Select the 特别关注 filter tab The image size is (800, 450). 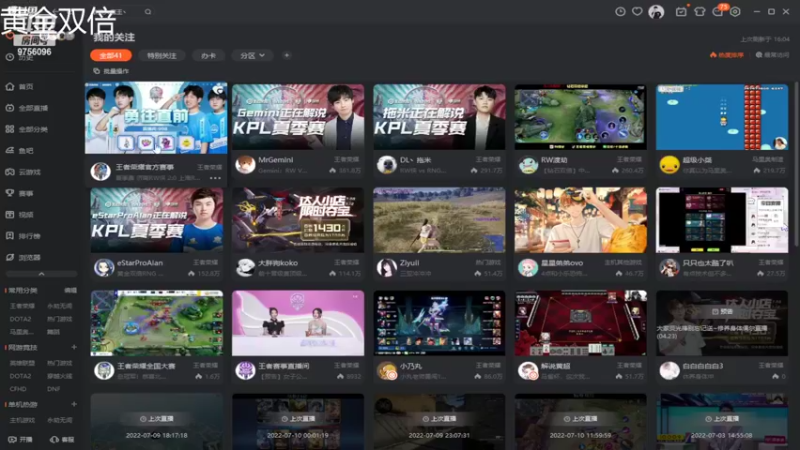click(x=162, y=55)
